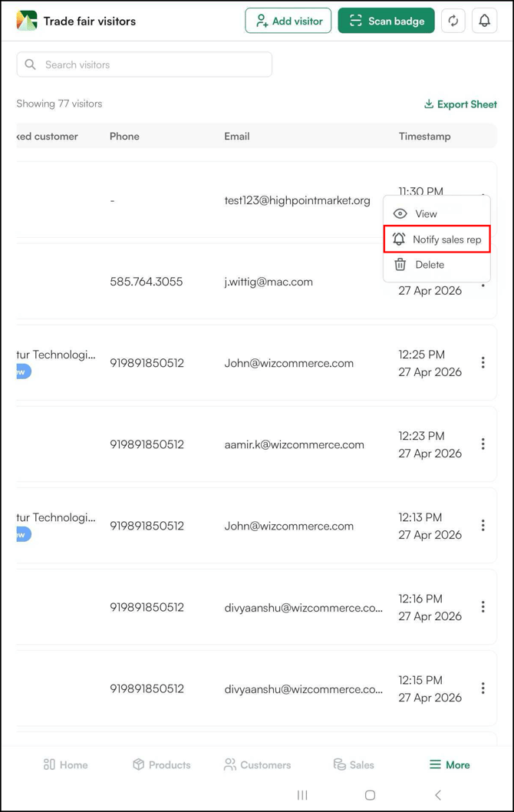Choose Delete in the context menu
Image resolution: width=514 pixels, height=812 pixels.
pyautogui.click(x=437, y=265)
